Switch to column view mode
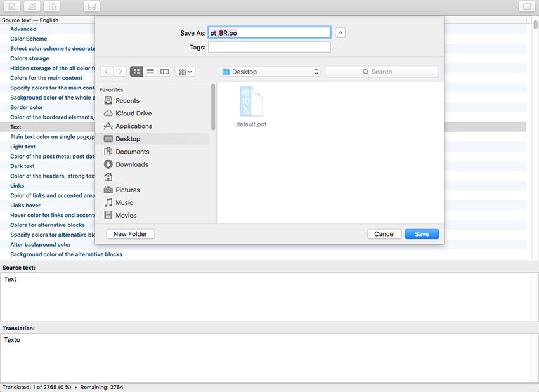 click(164, 72)
